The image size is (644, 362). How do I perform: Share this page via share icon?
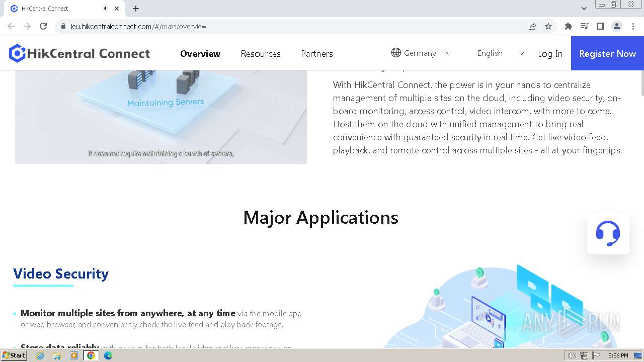(x=532, y=26)
